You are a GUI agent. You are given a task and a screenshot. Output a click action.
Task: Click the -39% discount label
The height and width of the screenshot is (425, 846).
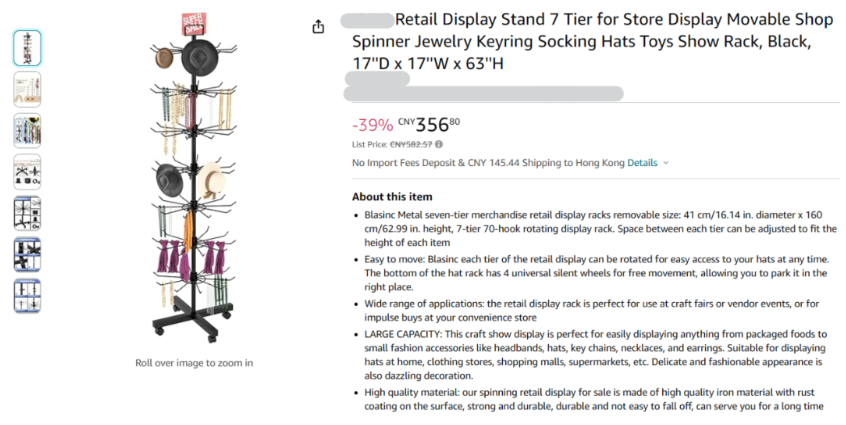click(x=372, y=126)
